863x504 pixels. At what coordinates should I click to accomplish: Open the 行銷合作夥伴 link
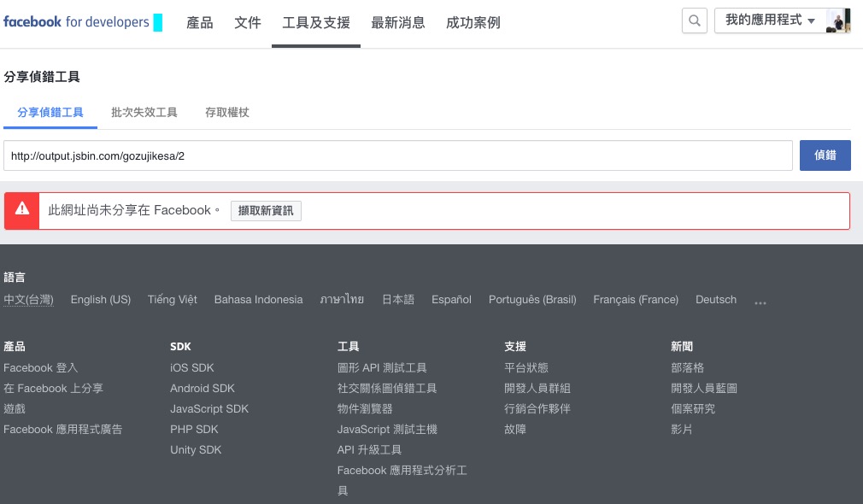(537, 409)
